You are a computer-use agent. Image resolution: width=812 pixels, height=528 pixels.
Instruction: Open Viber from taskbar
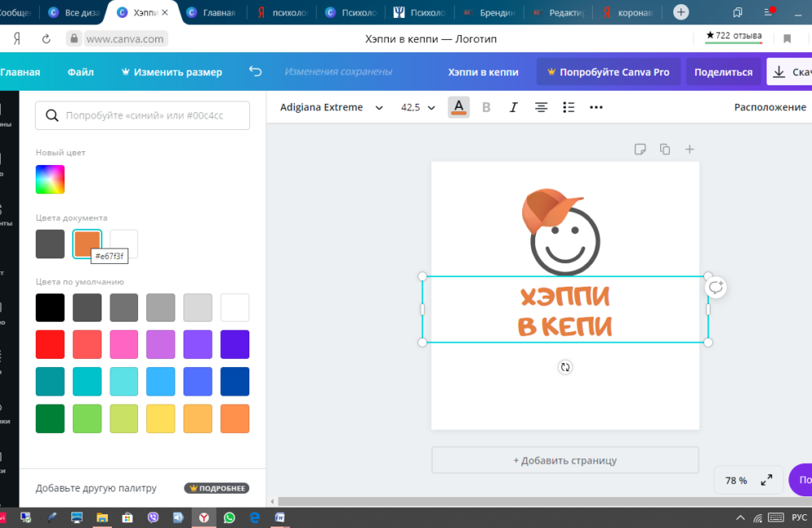pyautogui.click(x=153, y=517)
